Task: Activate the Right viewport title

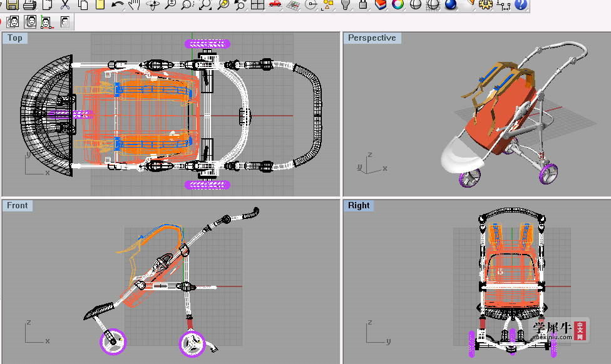Action: pyautogui.click(x=359, y=206)
